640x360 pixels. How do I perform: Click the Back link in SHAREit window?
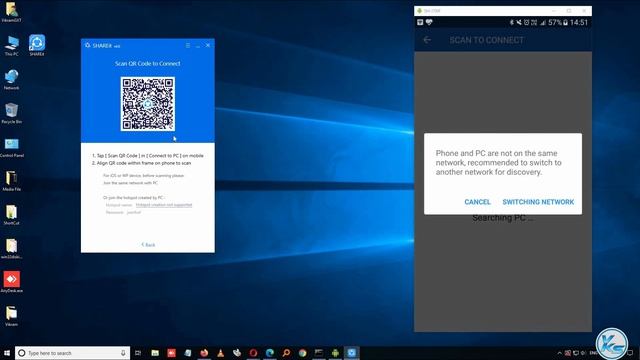pos(148,245)
